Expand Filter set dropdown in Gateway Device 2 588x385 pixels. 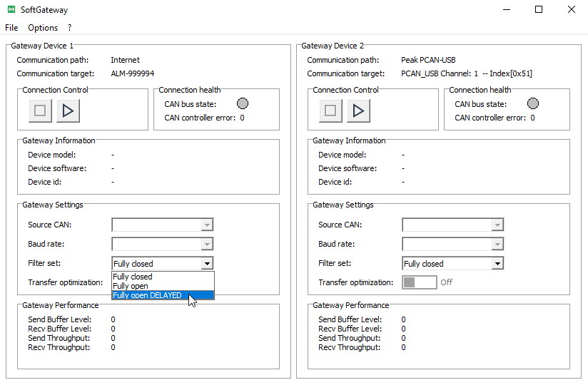(x=453, y=264)
